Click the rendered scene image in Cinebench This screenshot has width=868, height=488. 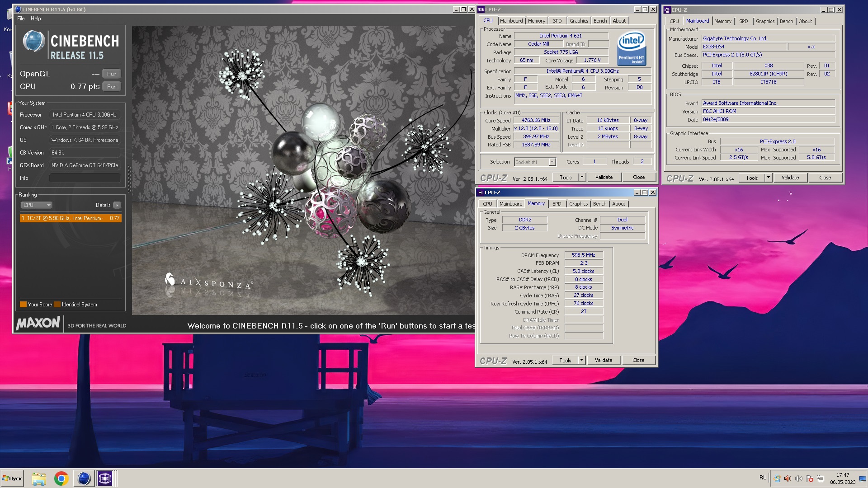click(303, 170)
